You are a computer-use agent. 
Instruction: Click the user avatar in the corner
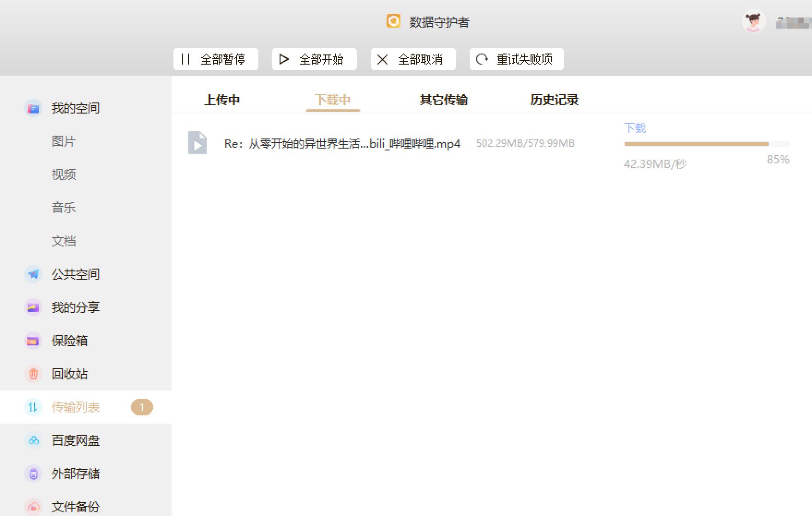tap(753, 21)
